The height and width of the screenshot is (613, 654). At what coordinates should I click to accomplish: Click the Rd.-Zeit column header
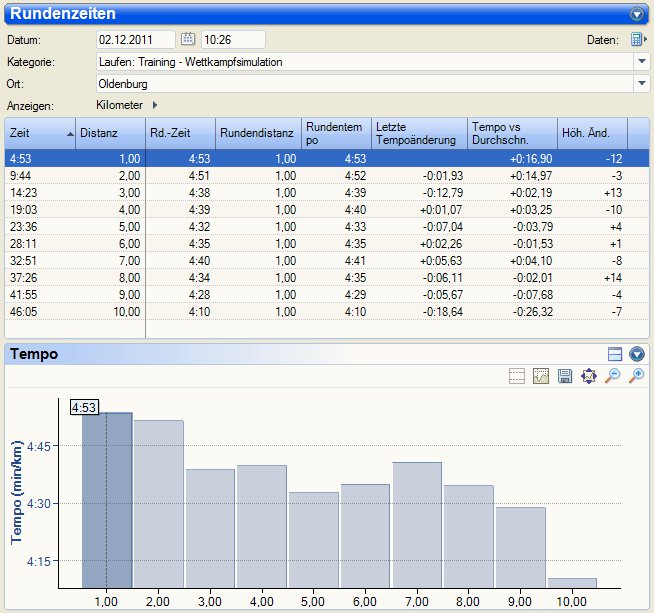180,133
